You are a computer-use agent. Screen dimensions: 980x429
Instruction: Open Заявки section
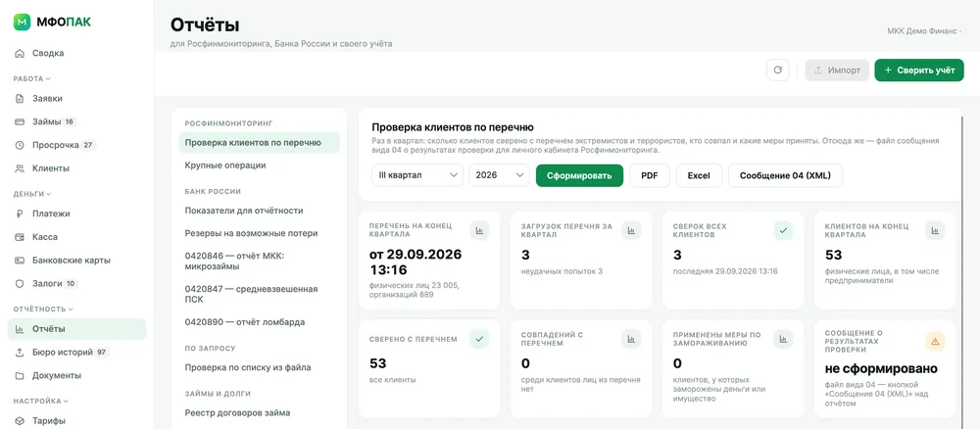[76, 99]
